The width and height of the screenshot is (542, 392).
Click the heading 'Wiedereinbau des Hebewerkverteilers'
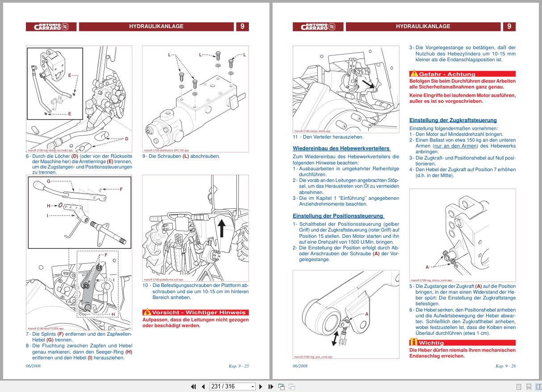(x=341, y=148)
